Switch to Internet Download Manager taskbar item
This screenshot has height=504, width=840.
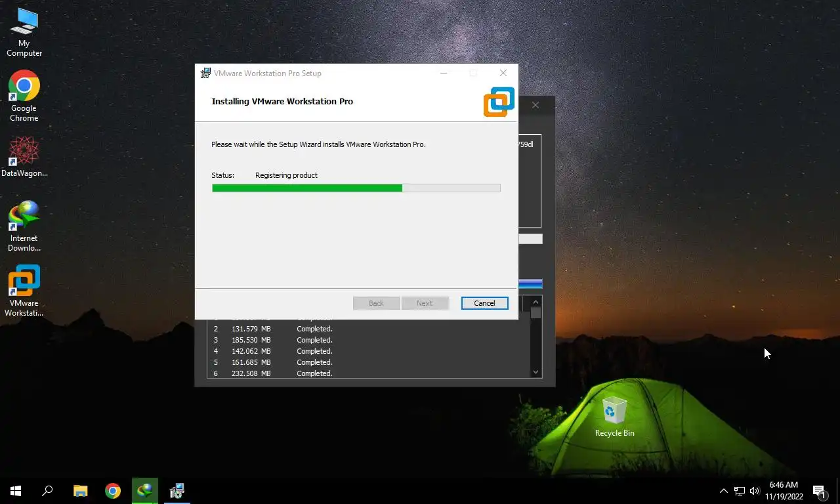click(x=144, y=490)
